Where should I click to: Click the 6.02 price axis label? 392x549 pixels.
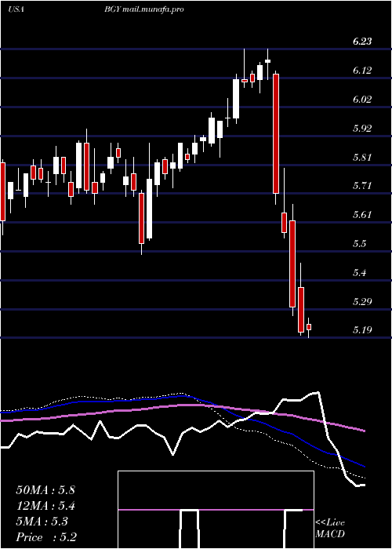(362, 100)
